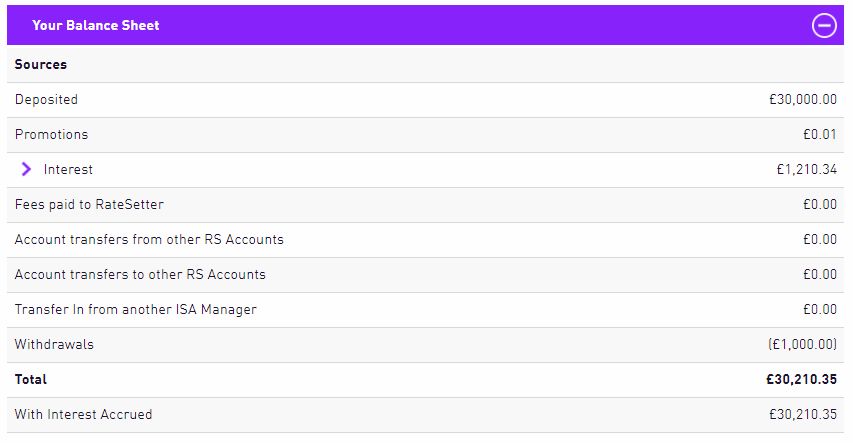
Task: Click the Sources section heading
Action: point(41,64)
